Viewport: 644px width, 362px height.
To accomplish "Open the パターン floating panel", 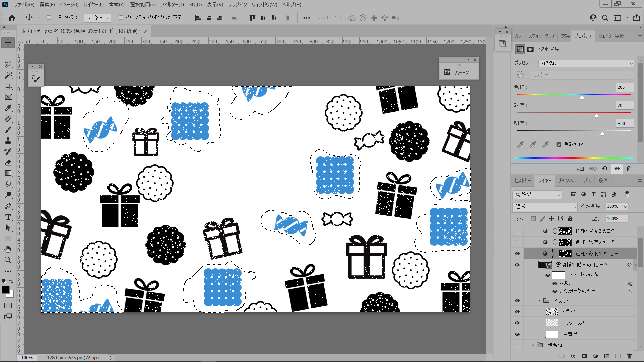I will click(459, 72).
